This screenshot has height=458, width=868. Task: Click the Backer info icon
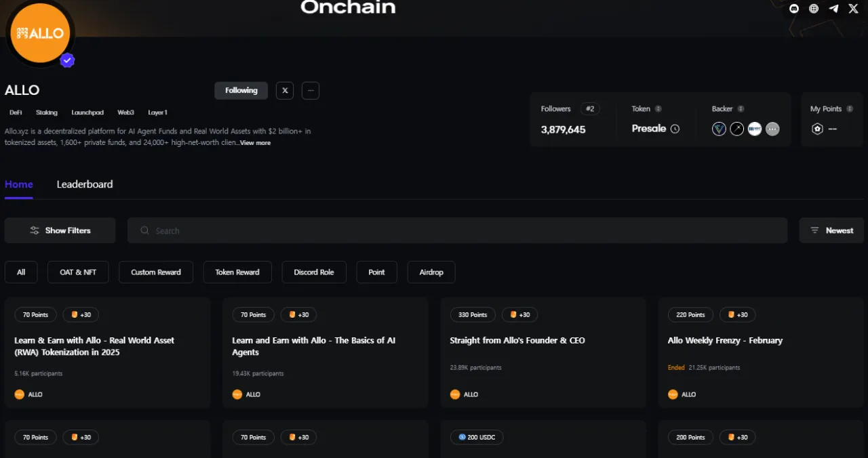tap(741, 109)
